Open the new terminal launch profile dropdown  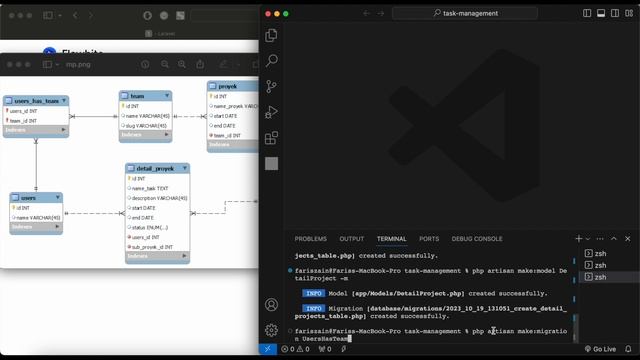pyautogui.click(x=588, y=239)
